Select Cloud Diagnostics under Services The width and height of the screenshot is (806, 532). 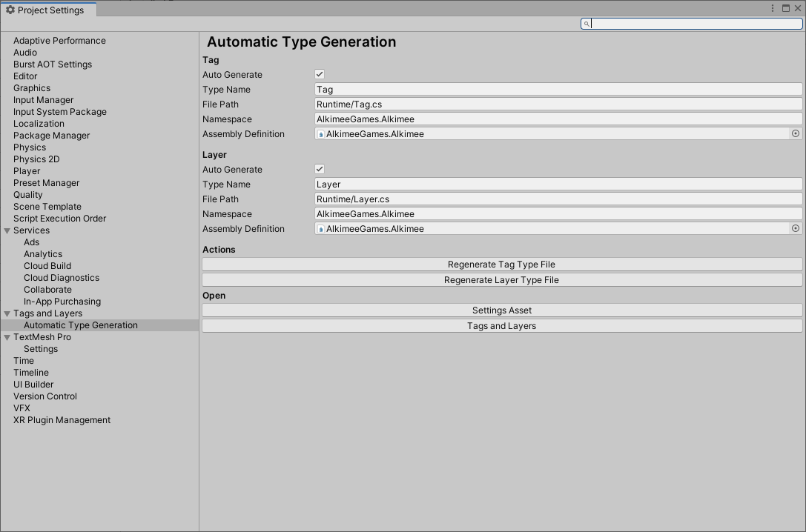point(62,278)
